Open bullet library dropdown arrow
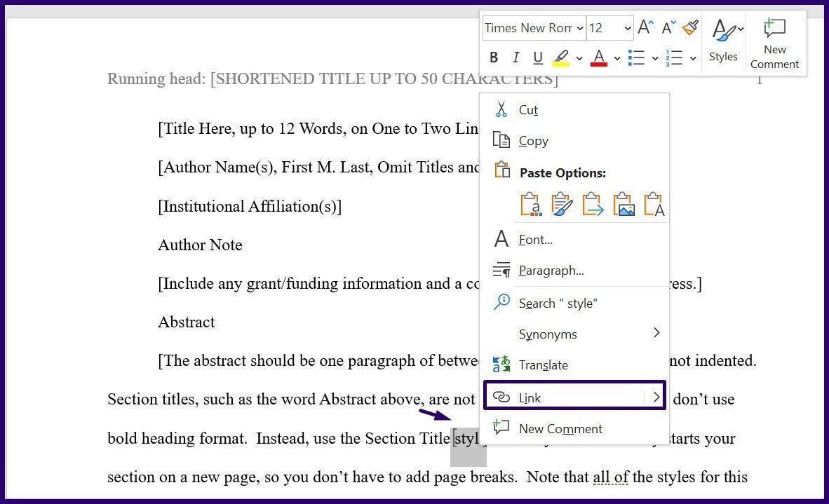 [655, 58]
